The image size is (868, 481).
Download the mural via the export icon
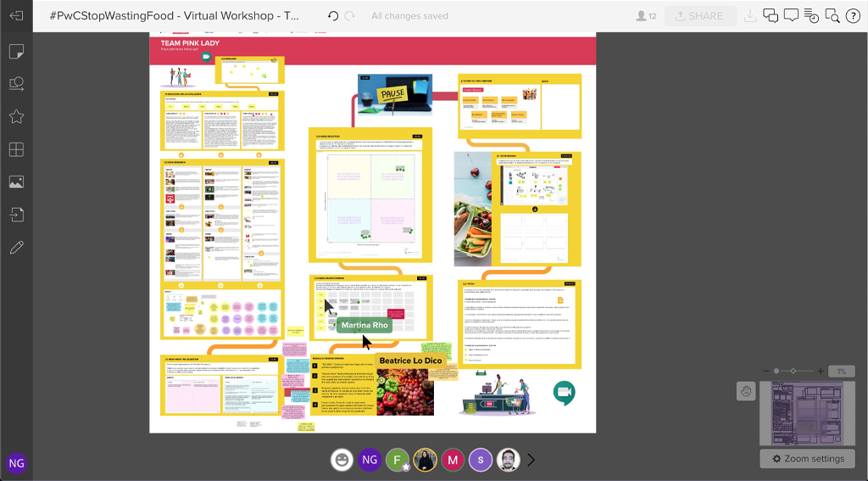tap(750, 15)
